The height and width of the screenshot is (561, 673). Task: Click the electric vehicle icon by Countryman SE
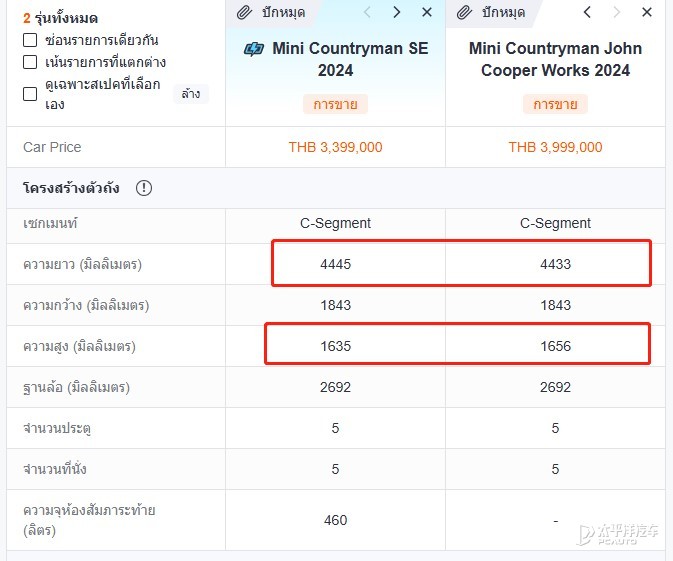254,49
